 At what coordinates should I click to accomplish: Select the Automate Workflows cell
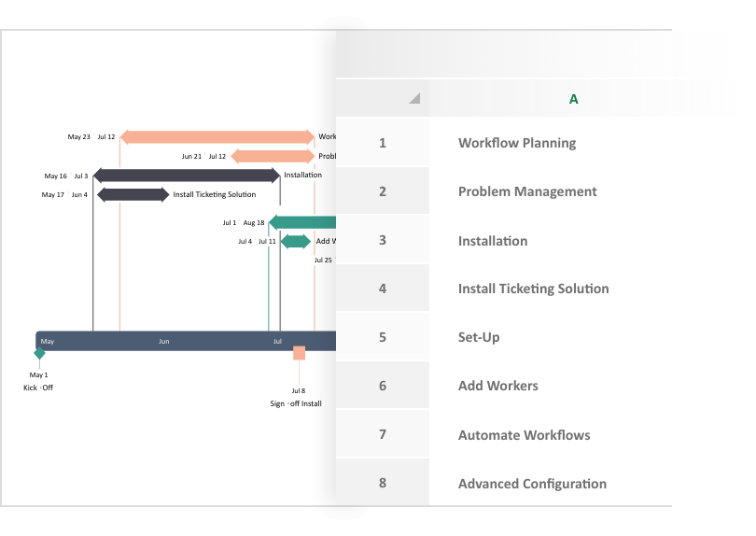click(x=524, y=435)
